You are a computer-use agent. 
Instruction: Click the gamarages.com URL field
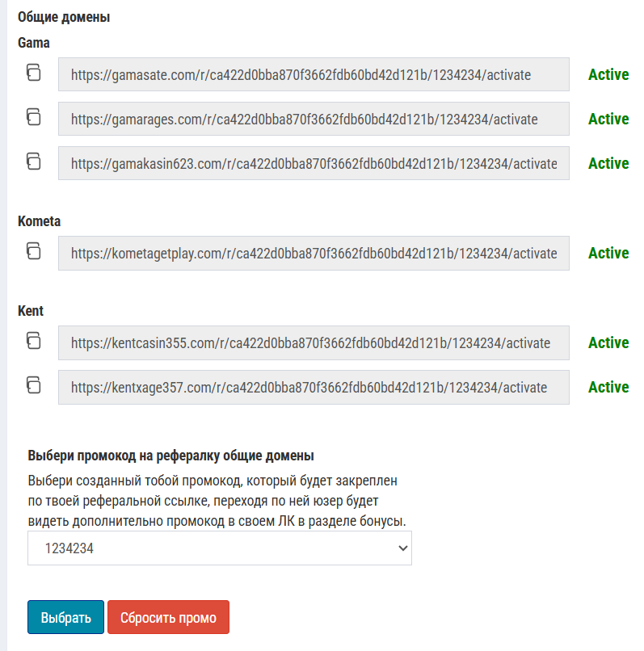tap(314, 119)
